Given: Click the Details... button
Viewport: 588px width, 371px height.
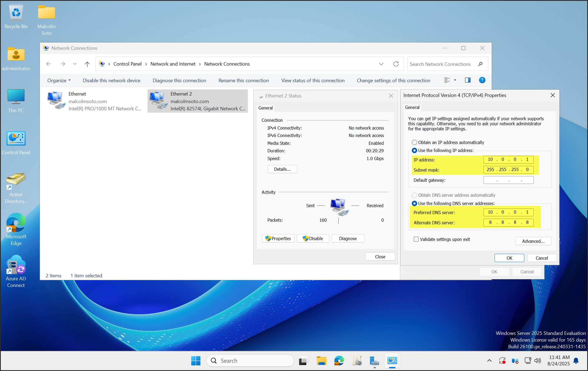Looking at the screenshot, I should [x=282, y=169].
